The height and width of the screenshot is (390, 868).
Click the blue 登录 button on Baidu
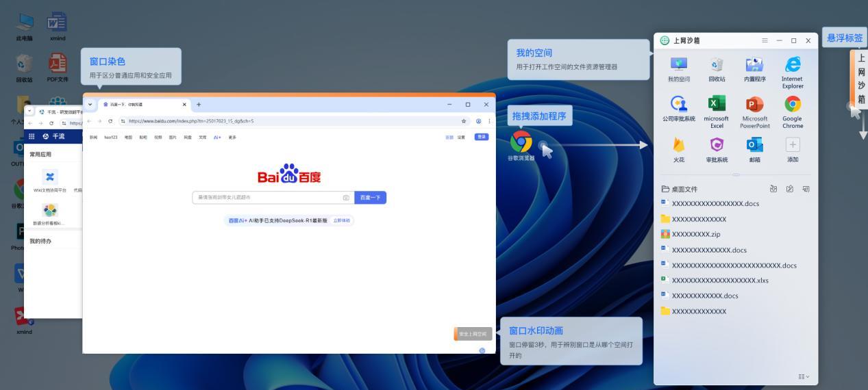[x=482, y=137]
